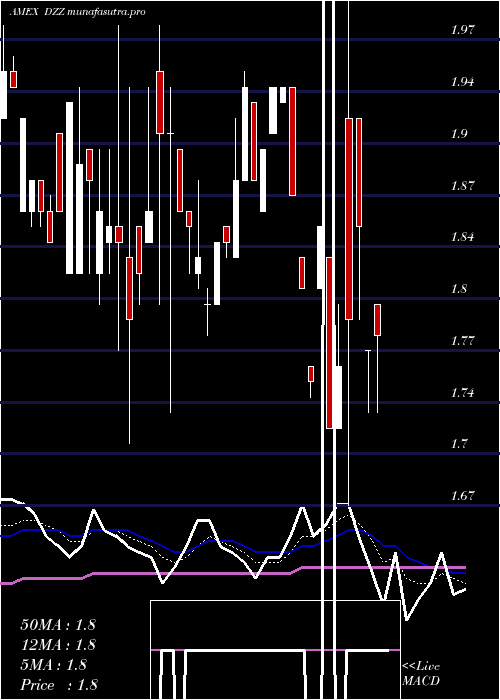This screenshot has width=500, height=700.
Task: Click the 1.67 price axis label
Action: coord(462,496)
